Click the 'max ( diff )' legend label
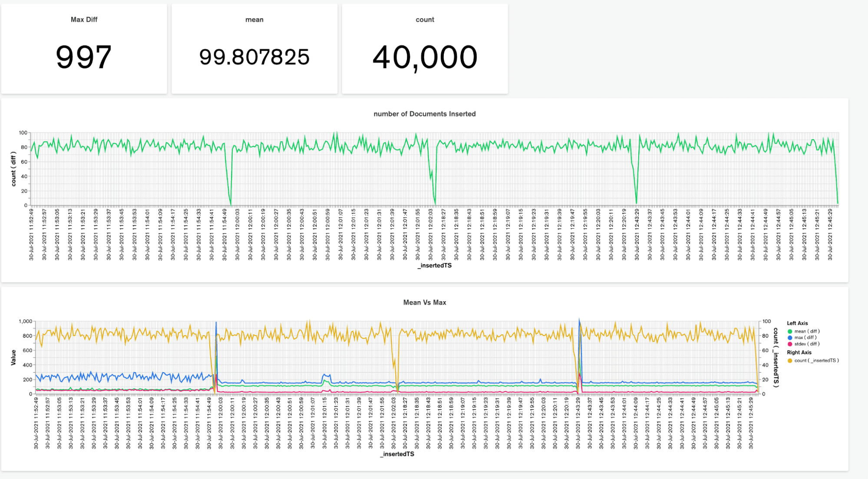The image size is (868, 479). [x=805, y=338]
